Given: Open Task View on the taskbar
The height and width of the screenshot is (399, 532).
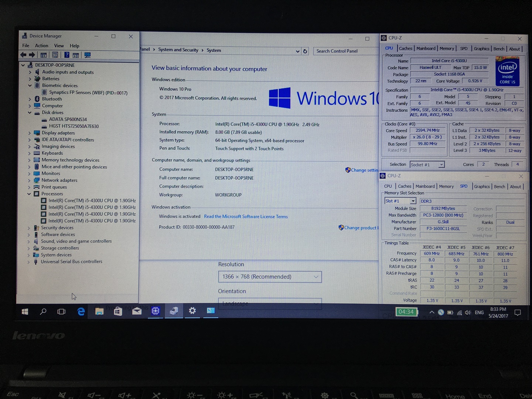Looking at the screenshot, I should [x=61, y=311].
